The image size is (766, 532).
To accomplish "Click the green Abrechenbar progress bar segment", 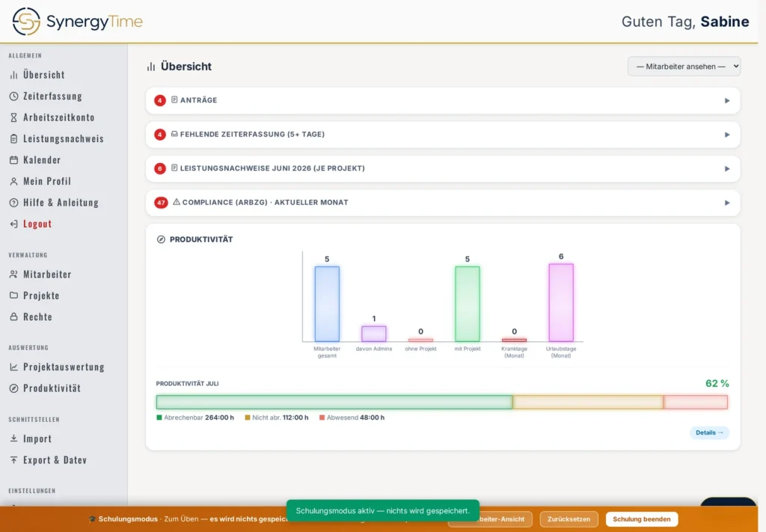I will (x=334, y=402).
